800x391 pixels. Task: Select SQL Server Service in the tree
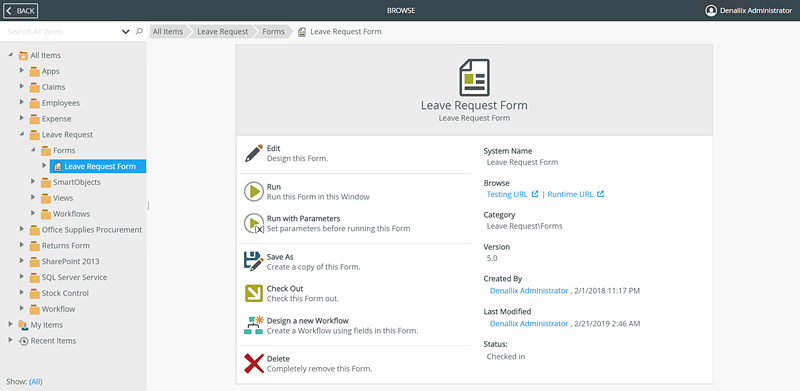(x=74, y=278)
